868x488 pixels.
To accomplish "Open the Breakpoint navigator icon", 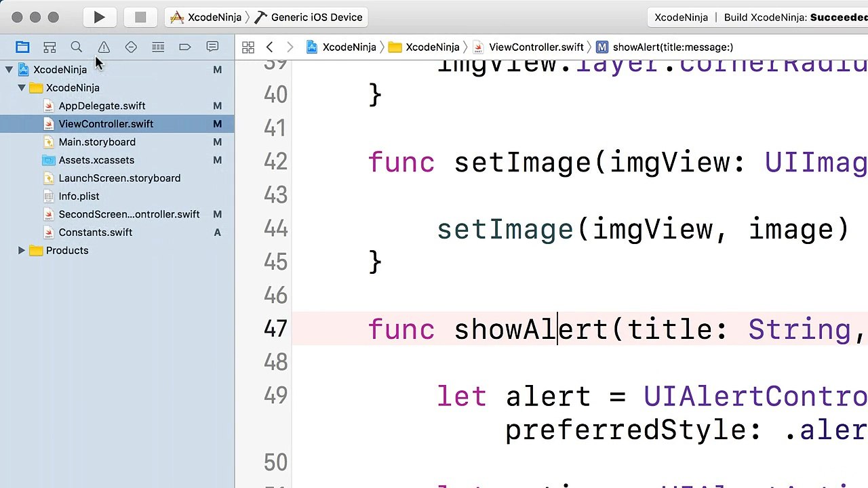I will [x=185, y=47].
